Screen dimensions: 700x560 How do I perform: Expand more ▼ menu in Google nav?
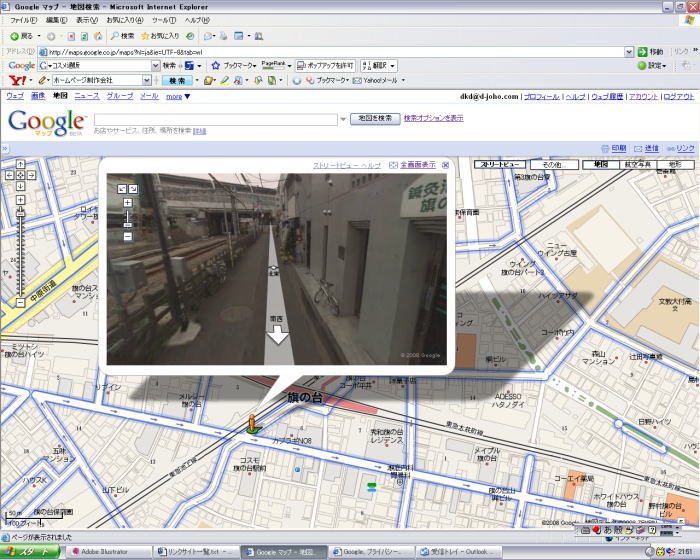178,96
